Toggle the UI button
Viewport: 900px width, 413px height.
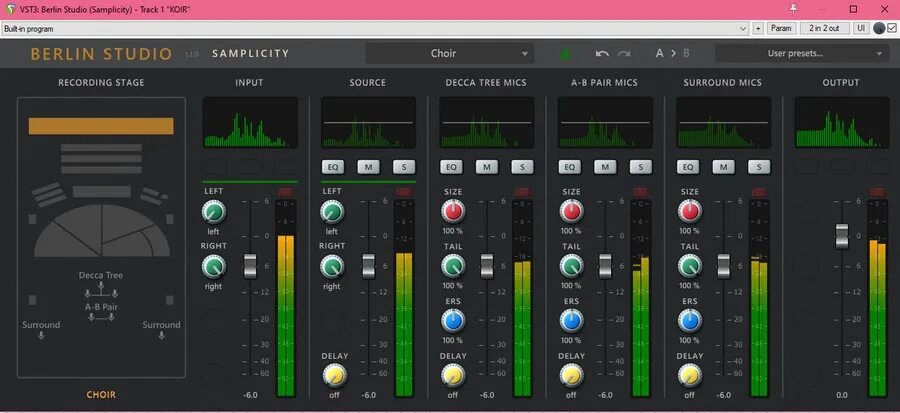tap(861, 28)
